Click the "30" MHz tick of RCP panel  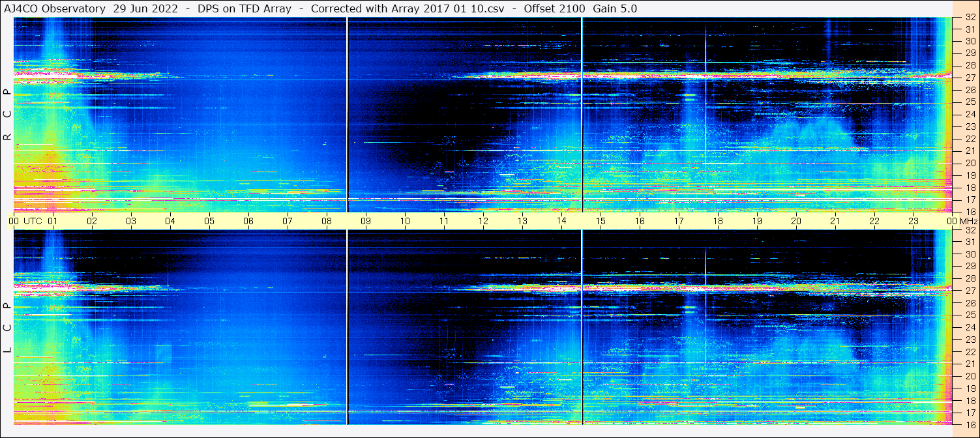coord(970,41)
